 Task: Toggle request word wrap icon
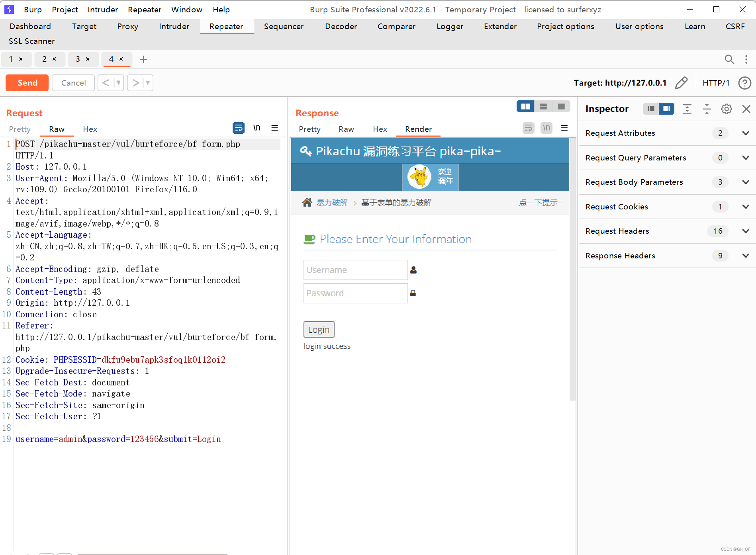(238, 128)
